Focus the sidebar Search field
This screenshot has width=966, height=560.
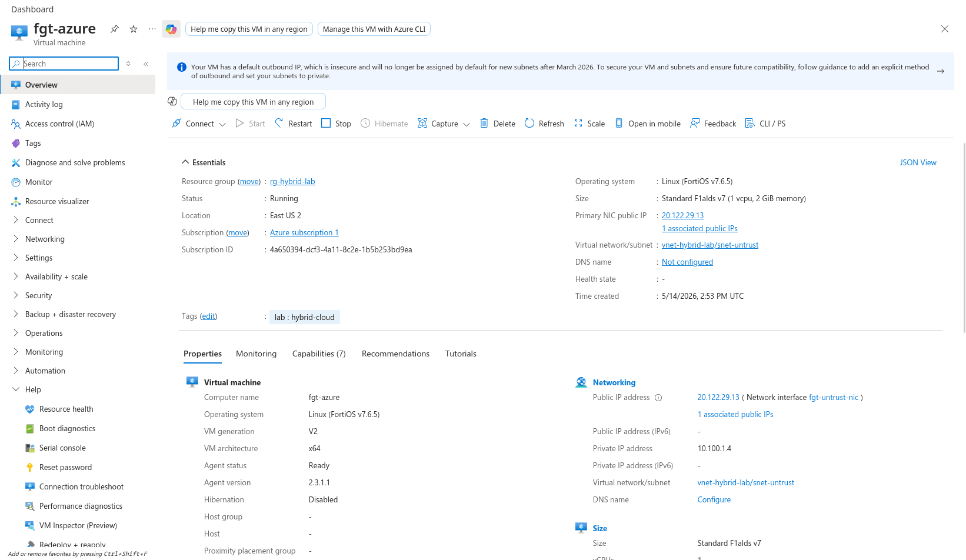(64, 64)
